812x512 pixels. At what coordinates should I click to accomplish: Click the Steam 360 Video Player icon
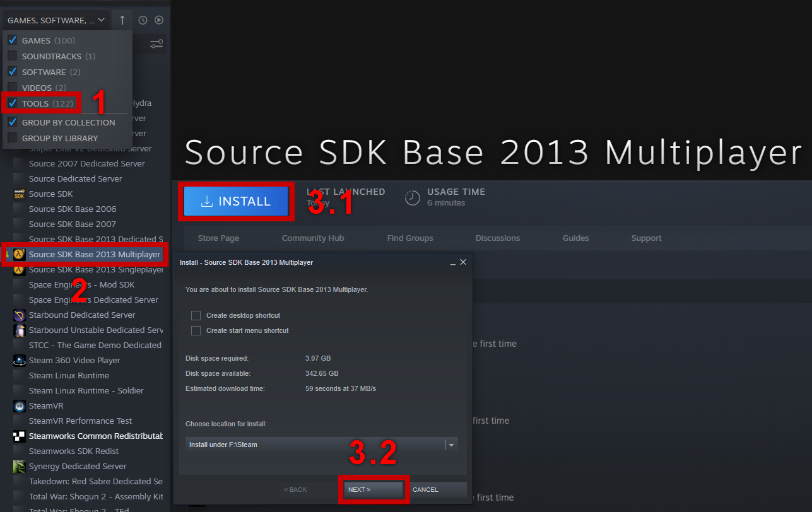coord(19,361)
